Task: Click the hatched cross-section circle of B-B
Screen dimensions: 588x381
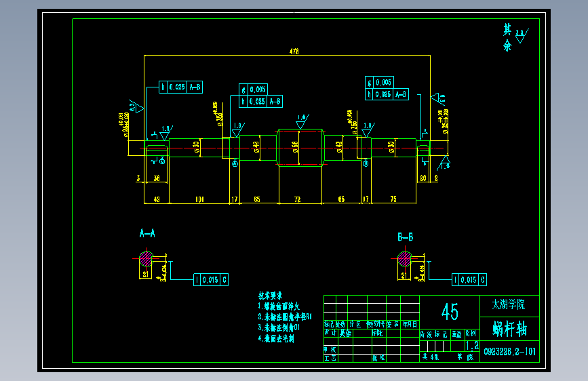Action: coord(405,259)
